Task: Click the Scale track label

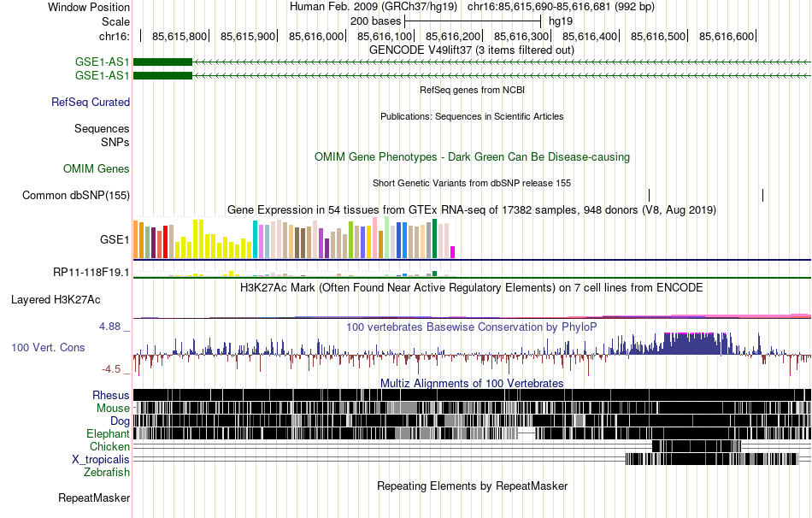Action: click(115, 21)
